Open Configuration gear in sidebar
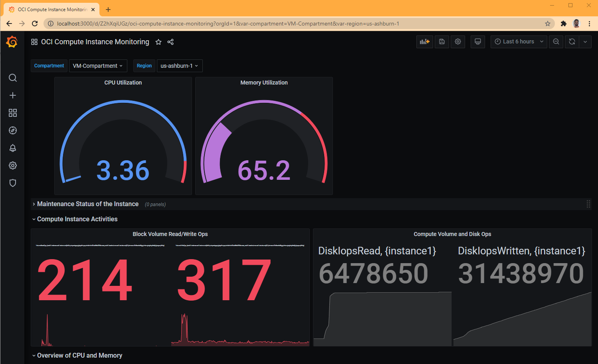Image resolution: width=598 pixels, height=364 pixels. tap(13, 165)
